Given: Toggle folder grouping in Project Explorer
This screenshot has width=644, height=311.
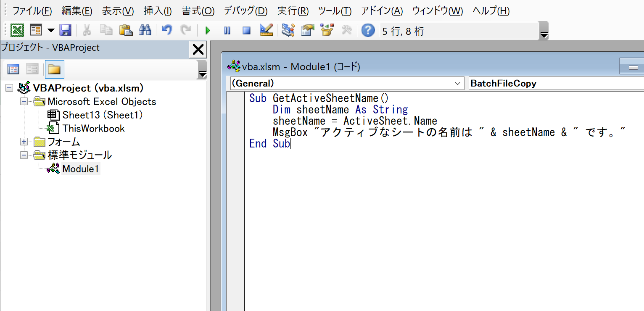Looking at the screenshot, I should pyautogui.click(x=53, y=69).
